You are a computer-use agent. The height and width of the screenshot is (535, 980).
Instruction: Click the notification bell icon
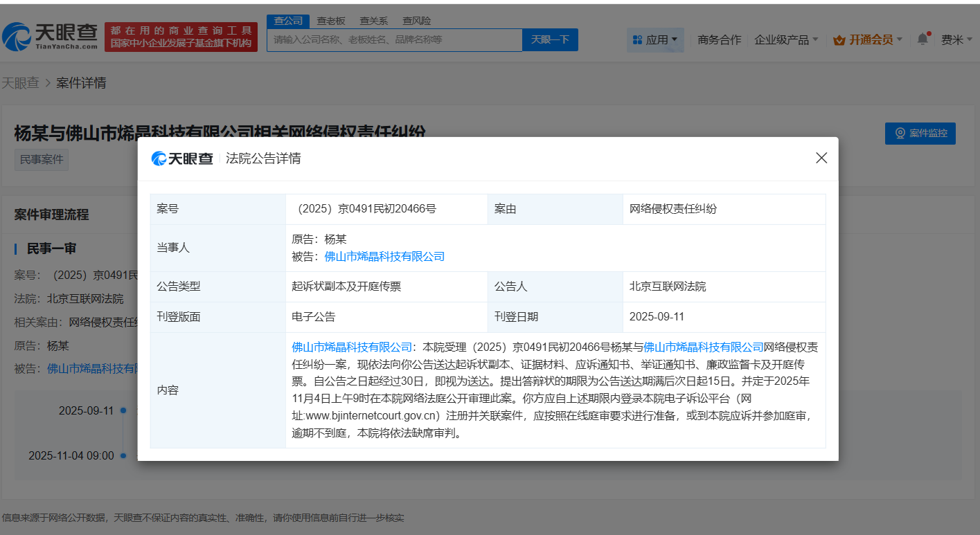(923, 39)
